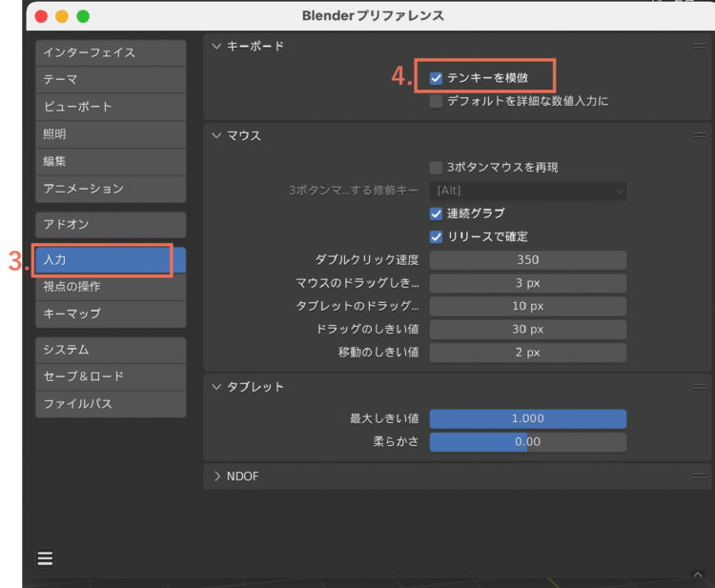Open ファイルパス preferences tab
The width and height of the screenshot is (715, 588).
pos(111,404)
